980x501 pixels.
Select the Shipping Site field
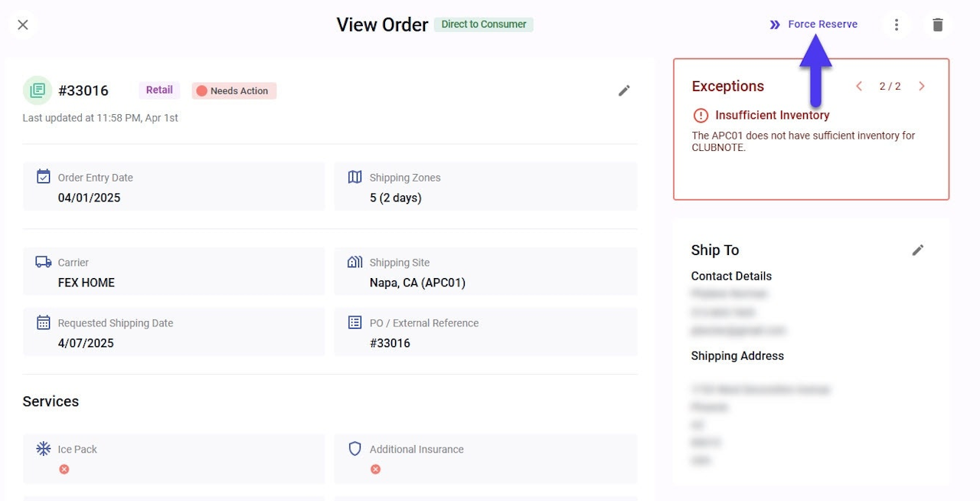[485, 272]
